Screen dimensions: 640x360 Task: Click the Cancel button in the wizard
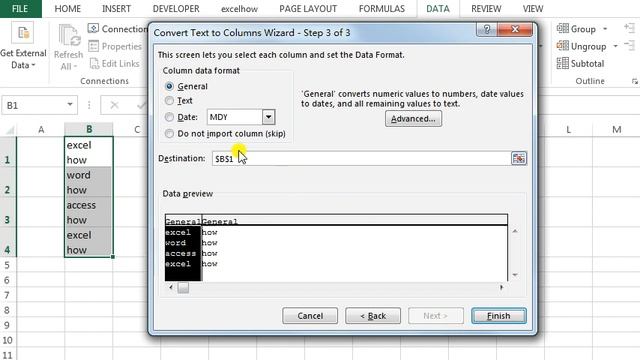coord(310,316)
